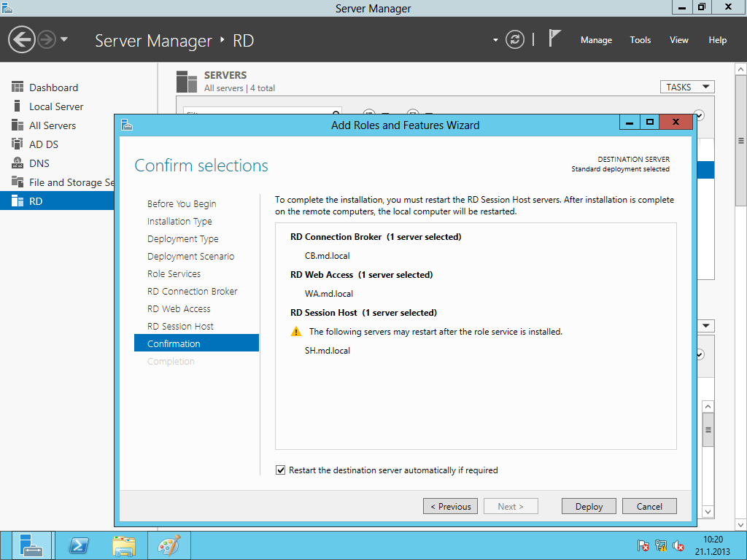Open the Tools menu
747x560 pixels.
(640, 40)
